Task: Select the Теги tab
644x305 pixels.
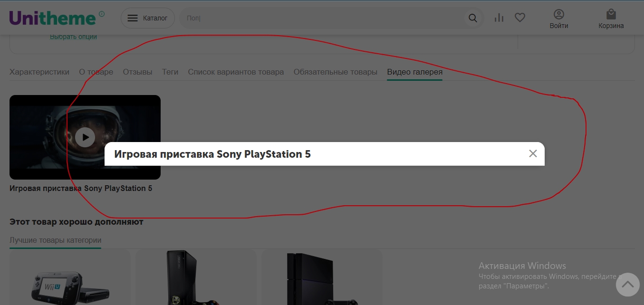Action: (170, 72)
